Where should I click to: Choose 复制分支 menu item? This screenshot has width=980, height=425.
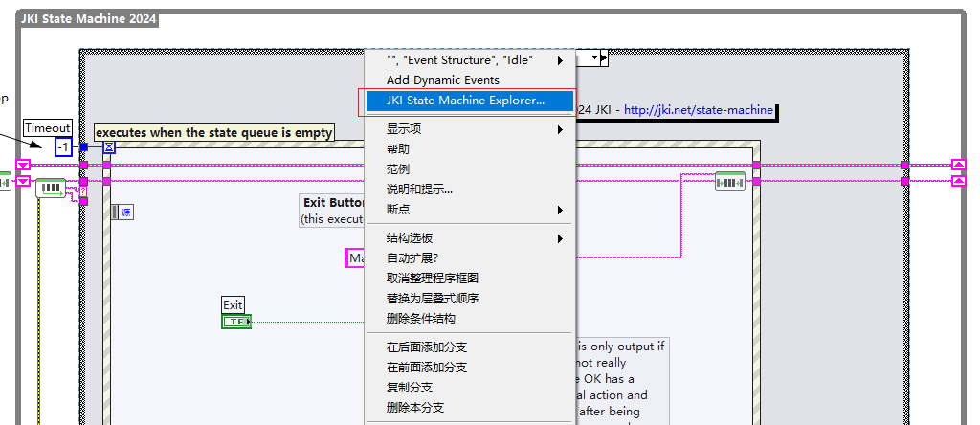(469, 388)
